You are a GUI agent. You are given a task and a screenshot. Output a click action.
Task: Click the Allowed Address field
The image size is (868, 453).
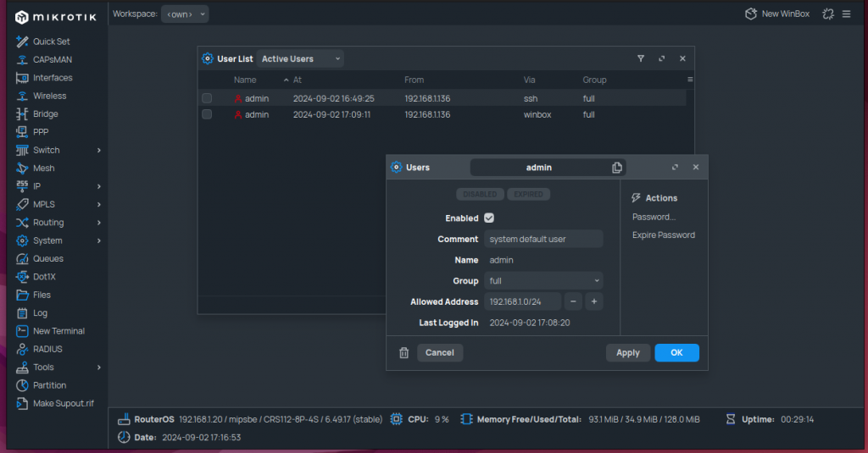pos(522,302)
